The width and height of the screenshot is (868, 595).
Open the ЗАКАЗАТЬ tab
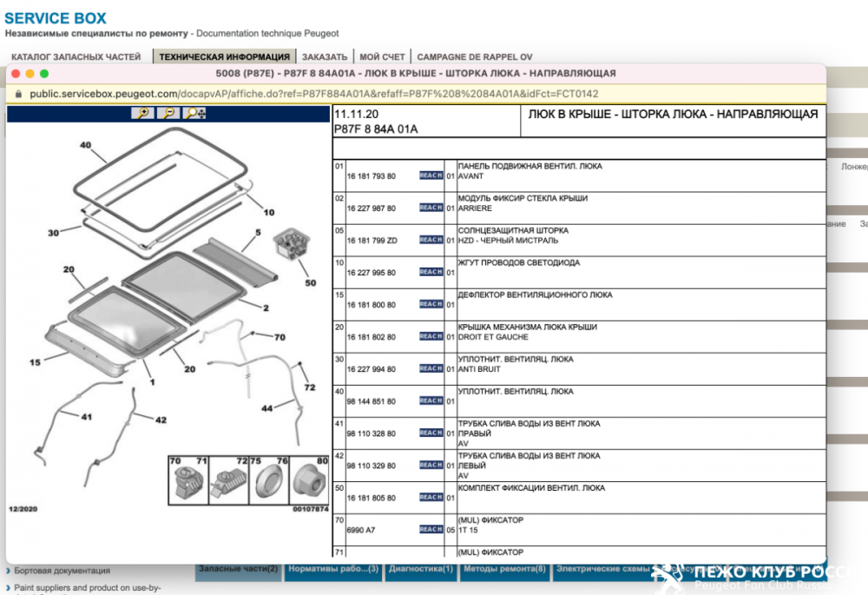tap(325, 57)
